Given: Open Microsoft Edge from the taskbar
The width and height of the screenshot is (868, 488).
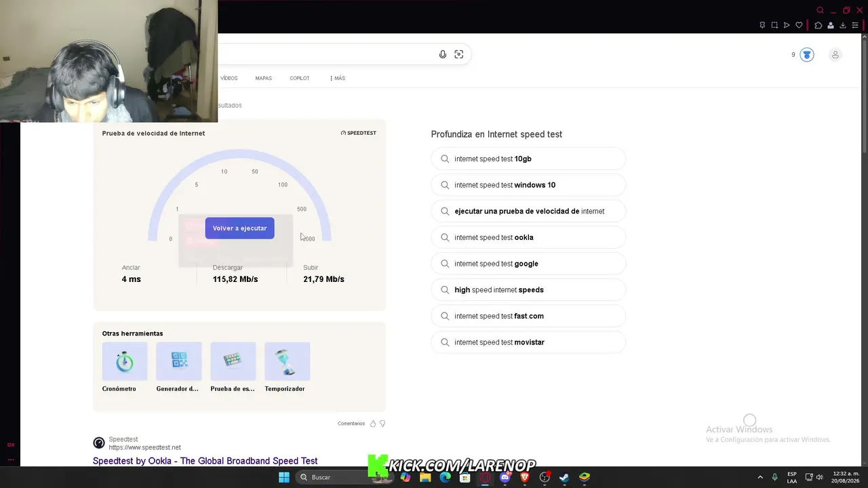Looking at the screenshot, I should pyautogui.click(x=445, y=477).
